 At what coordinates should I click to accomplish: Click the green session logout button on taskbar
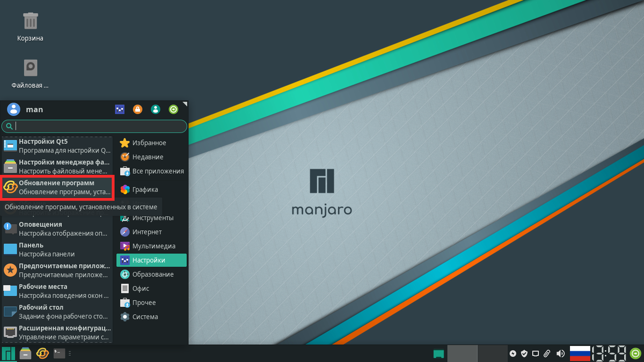[x=636, y=353]
